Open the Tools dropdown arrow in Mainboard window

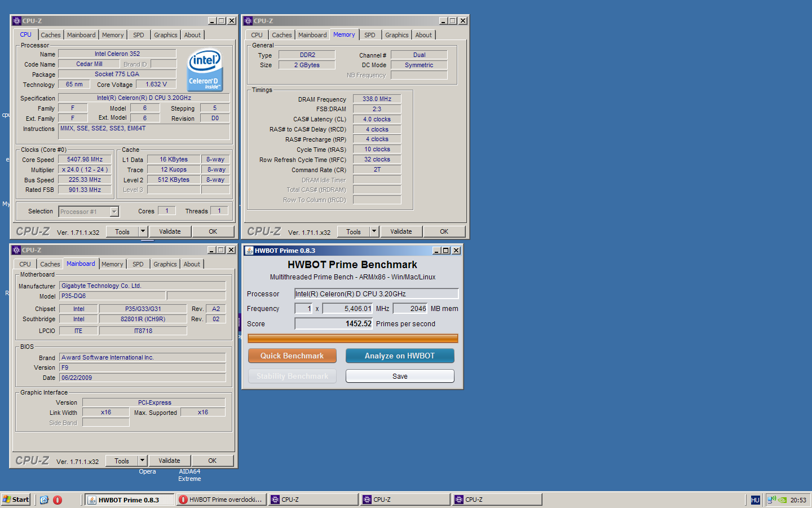142,461
